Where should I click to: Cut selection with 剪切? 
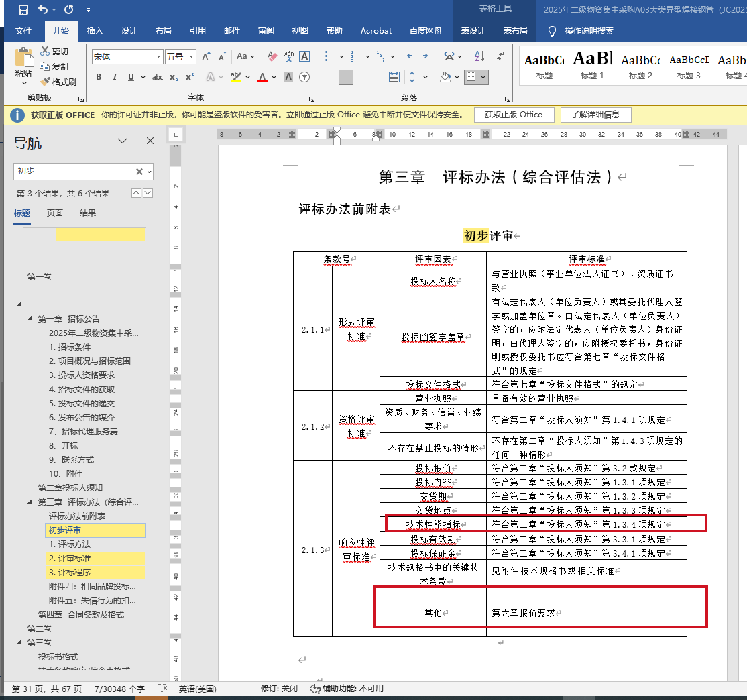[54, 51]
